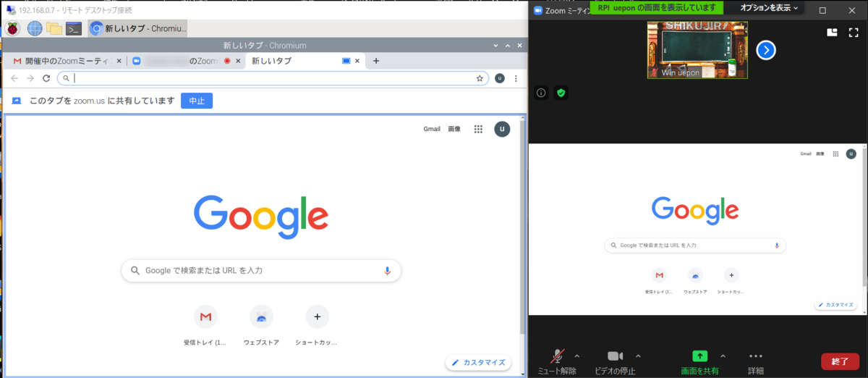The height and width of the screenshot is (378, 868).
Task: Maximize the Chromium window with the up chevron
Action: [x=507, y=45]
